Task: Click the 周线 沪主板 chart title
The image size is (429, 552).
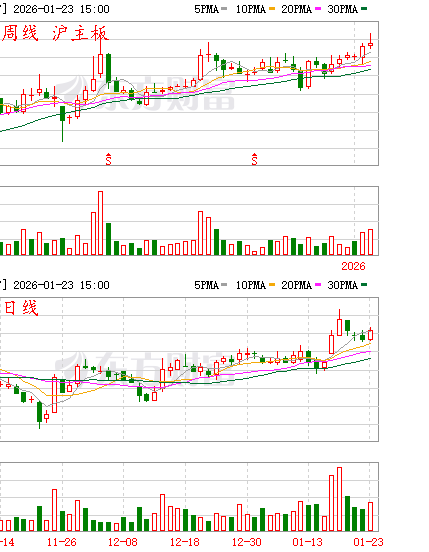Action: [55, 33]
